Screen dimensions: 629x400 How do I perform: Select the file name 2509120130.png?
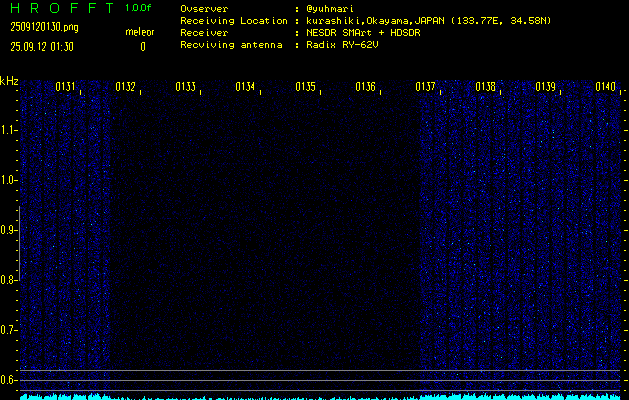pos(44,27)
